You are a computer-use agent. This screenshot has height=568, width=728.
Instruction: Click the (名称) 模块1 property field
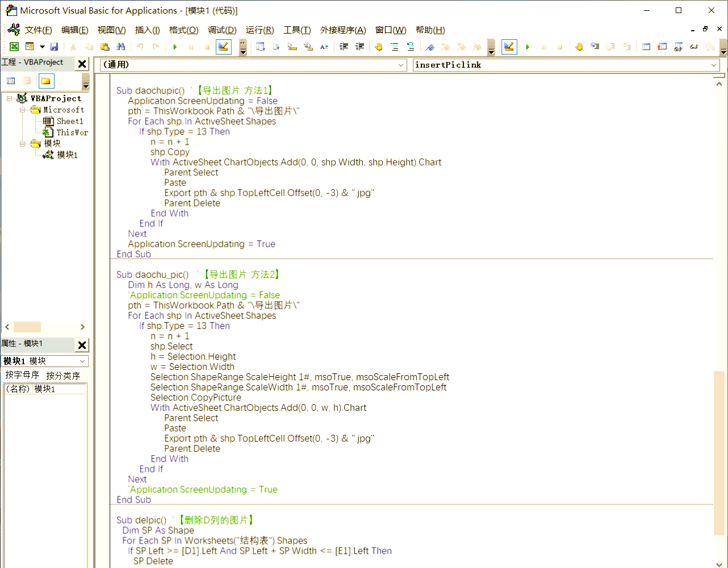click(x=45, y=389)
